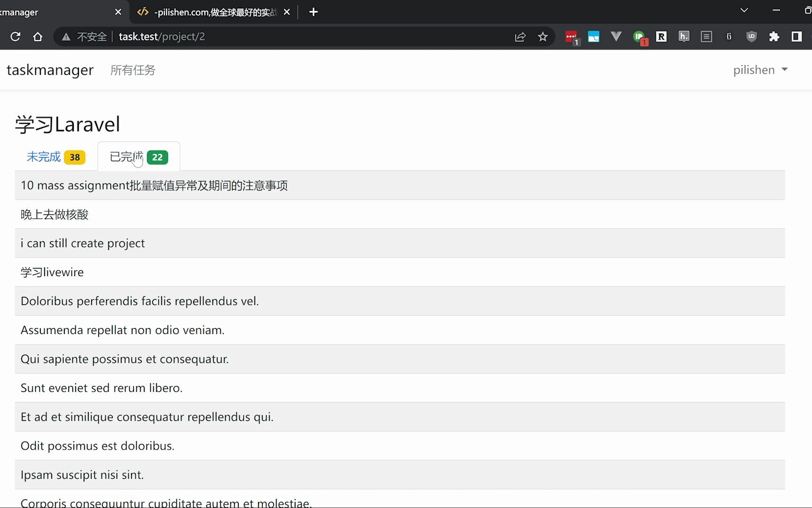Screen dimensions: 812x508
Task: Open the uBlock Origin shield icon
Action: click(x=751, y=37)
